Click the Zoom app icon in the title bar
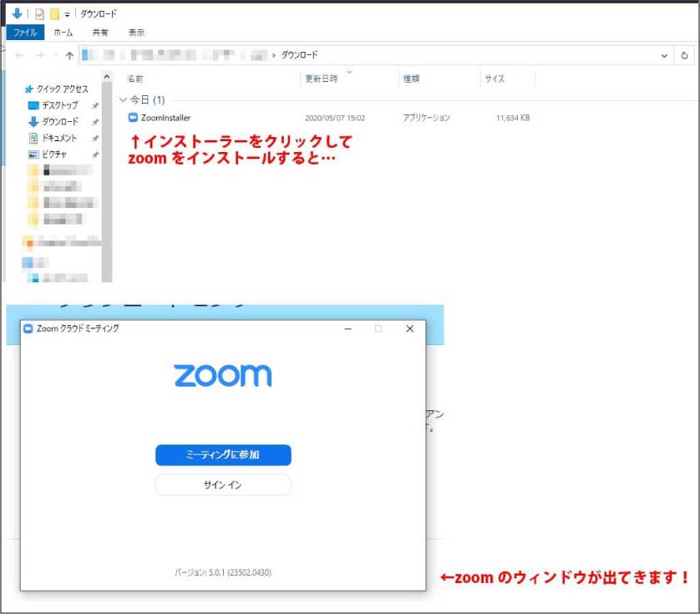Screen dimensions: 700x614 point(29,329)
